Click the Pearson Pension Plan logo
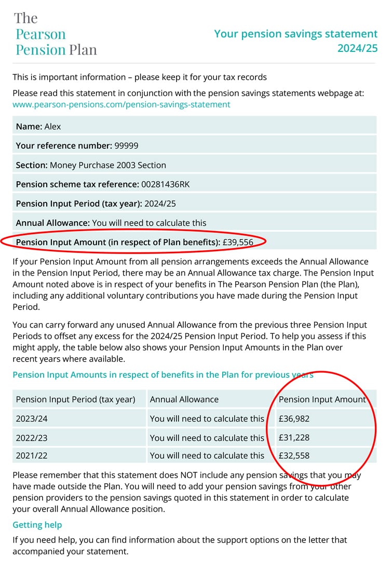 tap(56, 34)
